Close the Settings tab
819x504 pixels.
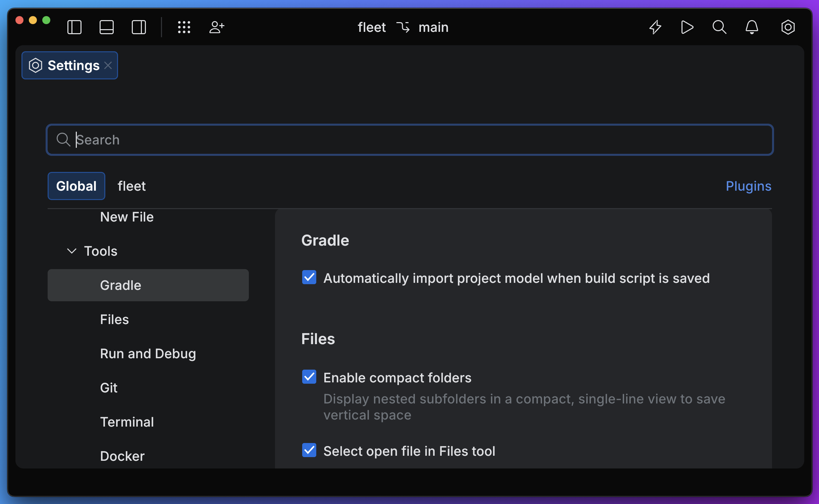tap(108, 65)
